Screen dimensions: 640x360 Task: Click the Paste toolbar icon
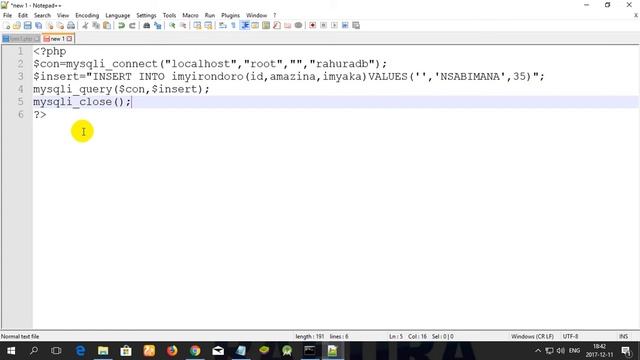coord(107,25)
